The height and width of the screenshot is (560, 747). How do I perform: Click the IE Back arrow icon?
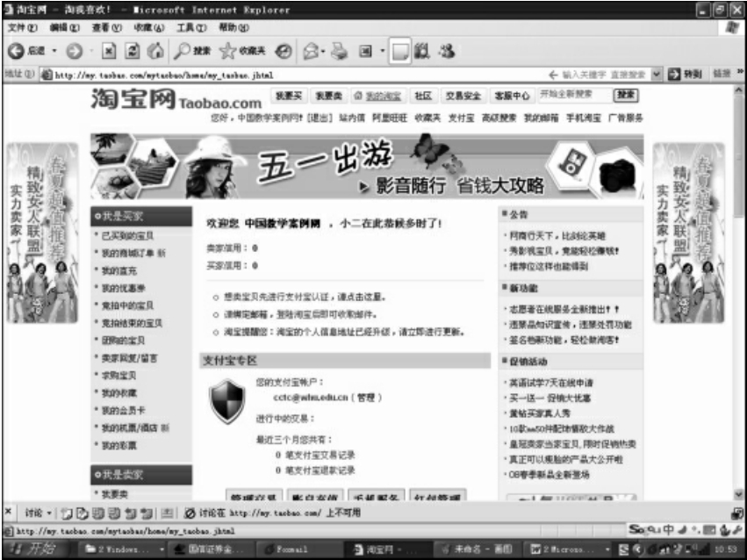(x=16, y=51)
